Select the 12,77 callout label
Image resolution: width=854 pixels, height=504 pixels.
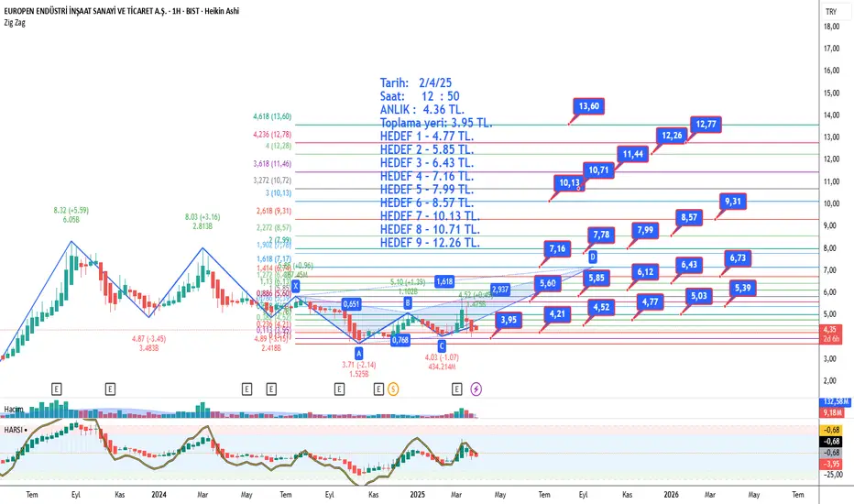pyautogui.click(x=706, y=125)
